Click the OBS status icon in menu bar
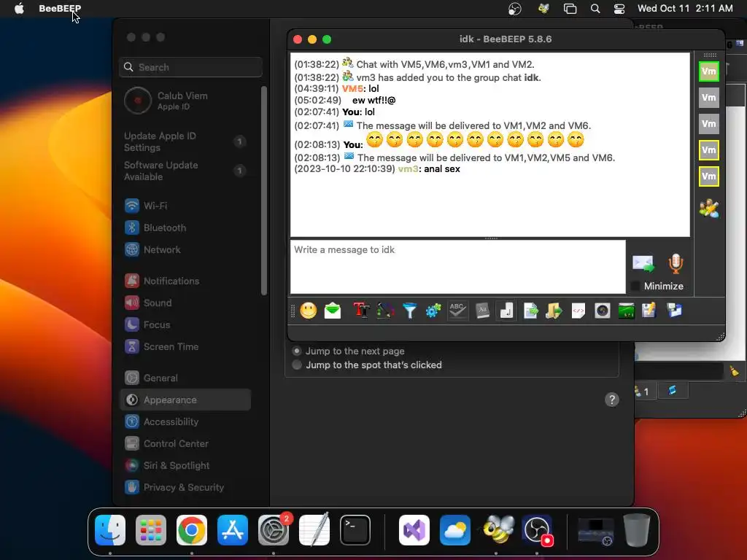Viewport: 747px width, 560px height. pyautogui.click(x=515, y=9)
